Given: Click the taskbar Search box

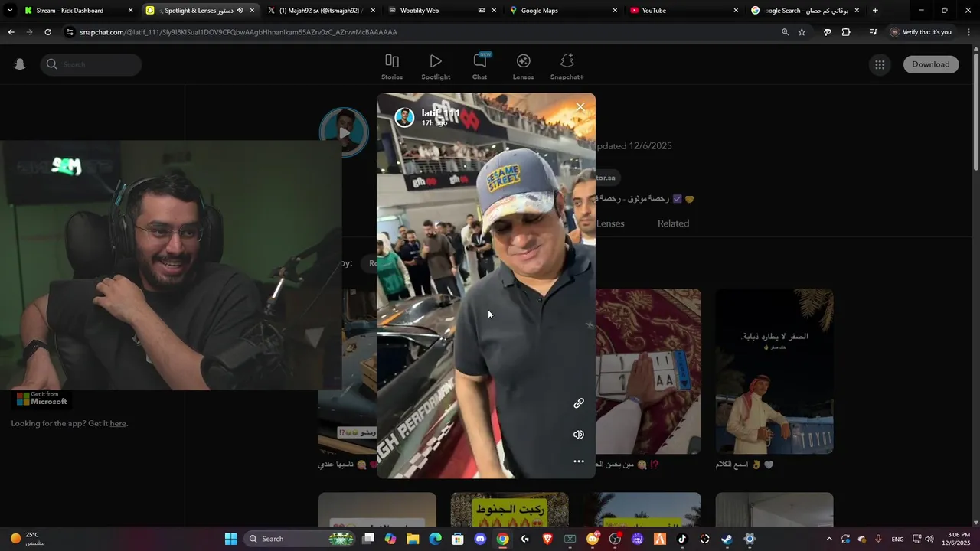Looking at the screenshot, I should [299, 539].
